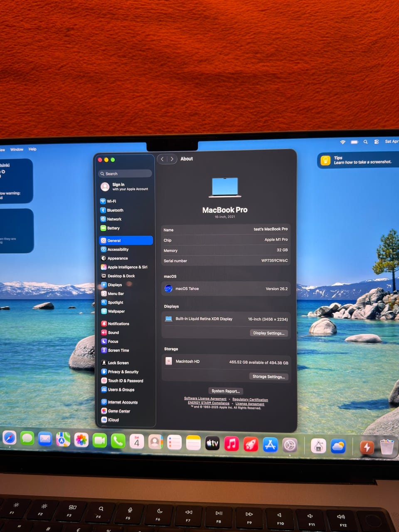Click the memory value "32 GB"
The height and width of the screenshot is (532, 399).
(x=282, y=250)
